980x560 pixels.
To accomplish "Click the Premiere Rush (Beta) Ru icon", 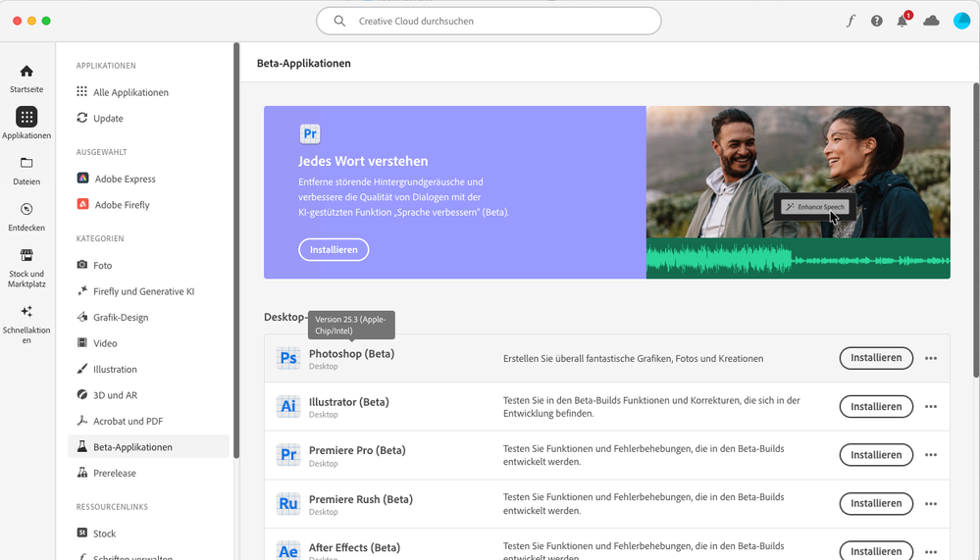I will (288, 503).
